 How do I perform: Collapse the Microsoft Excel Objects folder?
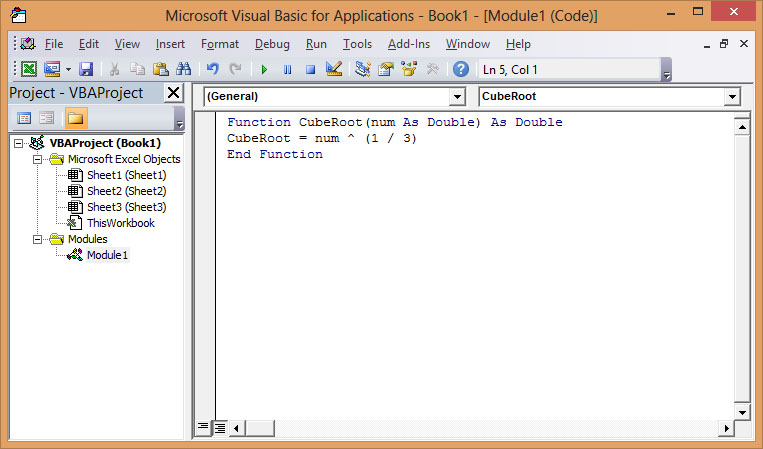click(38, 159)
